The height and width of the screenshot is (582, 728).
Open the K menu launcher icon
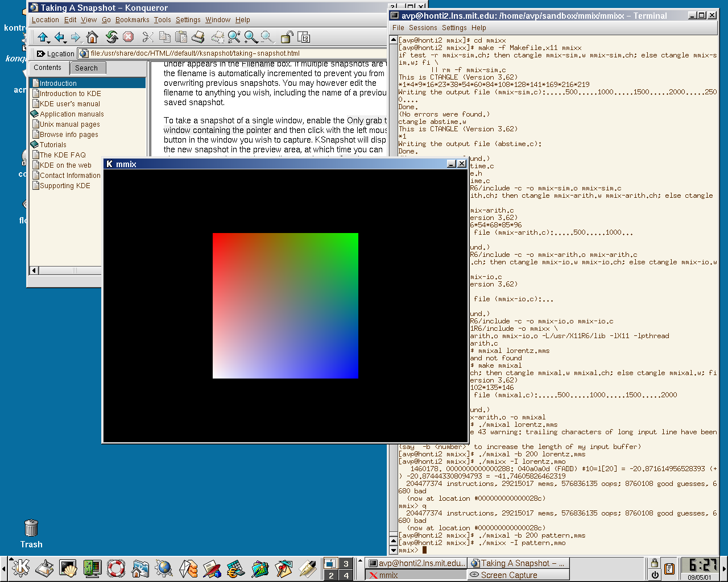coord(21,568)
